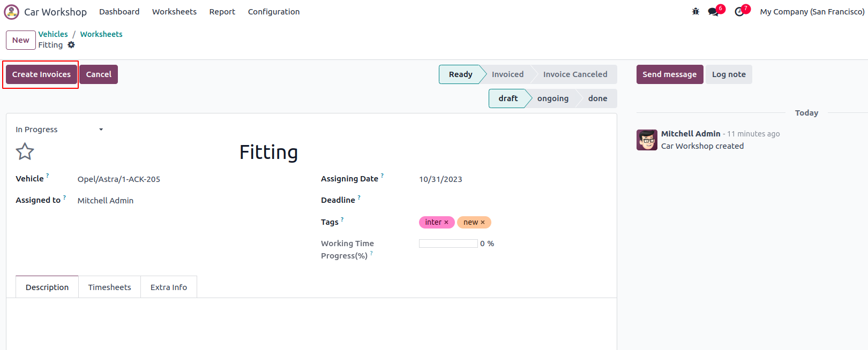Click the Working Time progress bar

click(x=448, y=244)
